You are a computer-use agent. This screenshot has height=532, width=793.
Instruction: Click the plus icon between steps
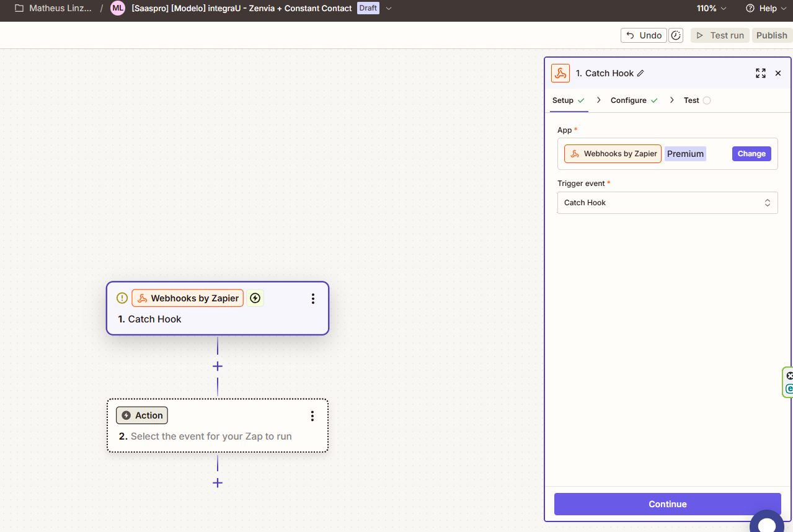pos(218,366)
